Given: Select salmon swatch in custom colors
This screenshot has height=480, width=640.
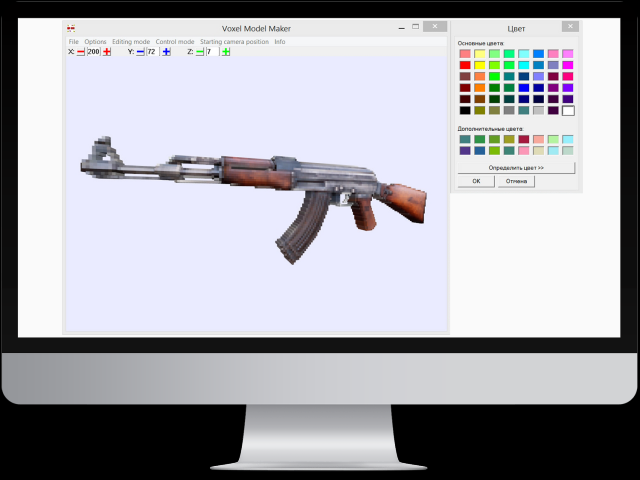Looking at the screenshot, I should (538, 139).
